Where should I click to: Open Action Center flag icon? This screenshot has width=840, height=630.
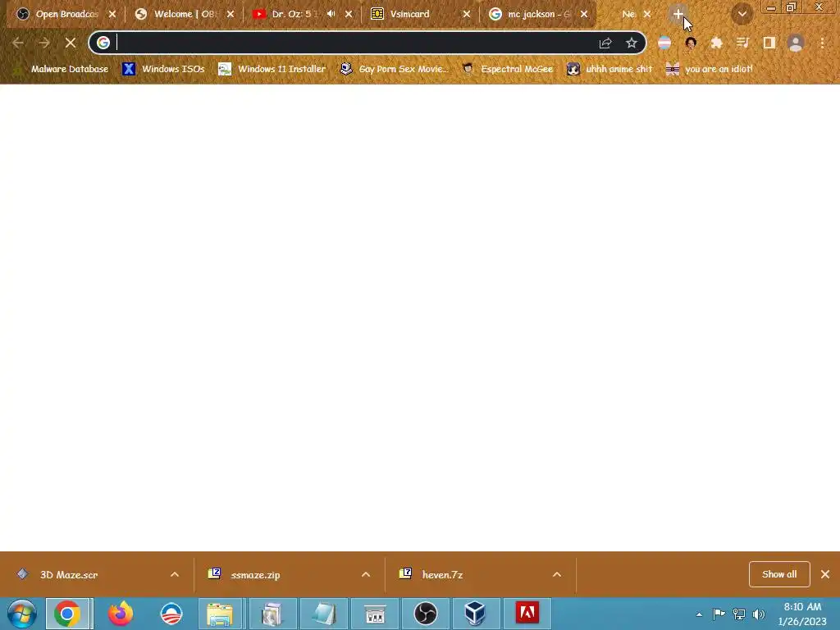click(719, 614)
